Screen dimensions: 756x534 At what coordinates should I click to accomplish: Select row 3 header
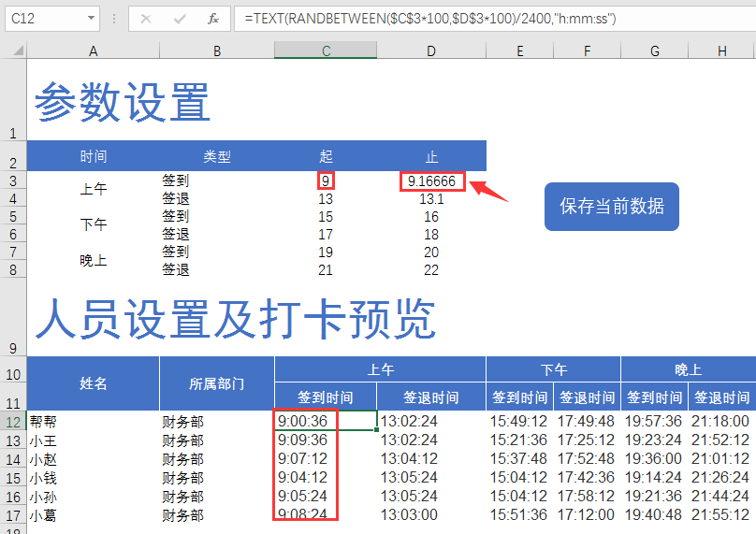coord(13,180)
